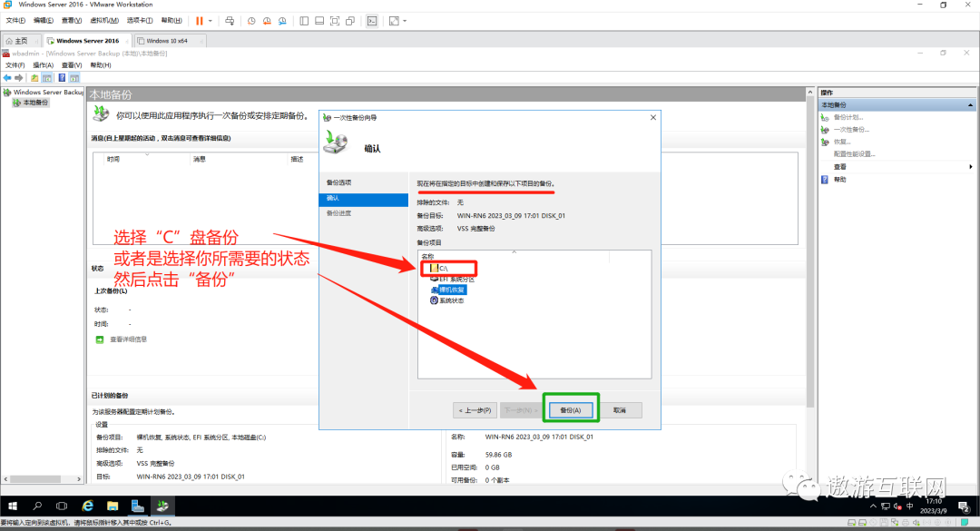Viewport: 980px width, 531px height.
Task: Open wbadmin 查看(V) menu
Action: coord(72,65)
